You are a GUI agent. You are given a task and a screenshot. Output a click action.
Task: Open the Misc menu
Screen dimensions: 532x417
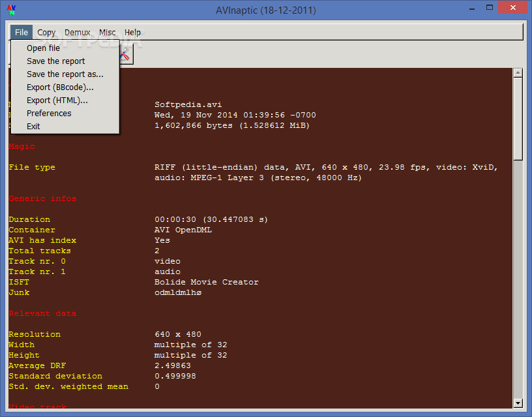click(107, 33)
